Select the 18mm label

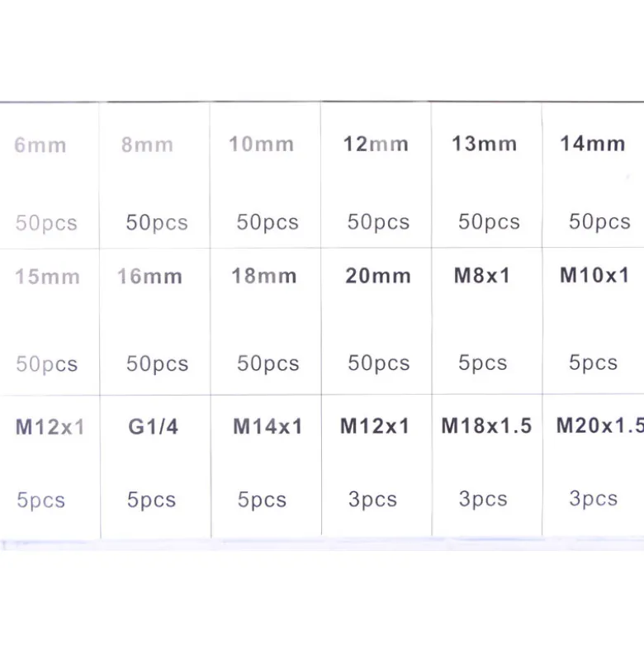pos(264,276)
